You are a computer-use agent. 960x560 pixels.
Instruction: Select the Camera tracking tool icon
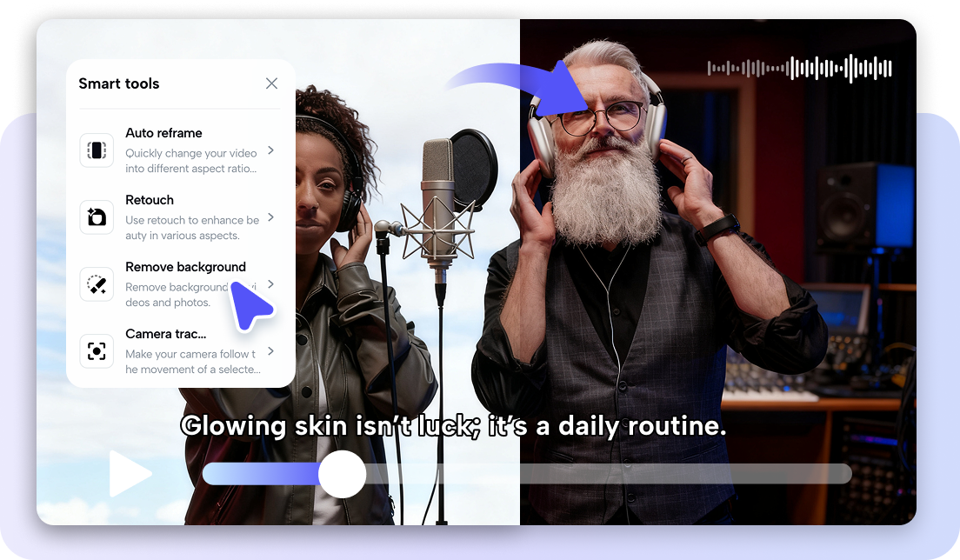pos(96,350)
